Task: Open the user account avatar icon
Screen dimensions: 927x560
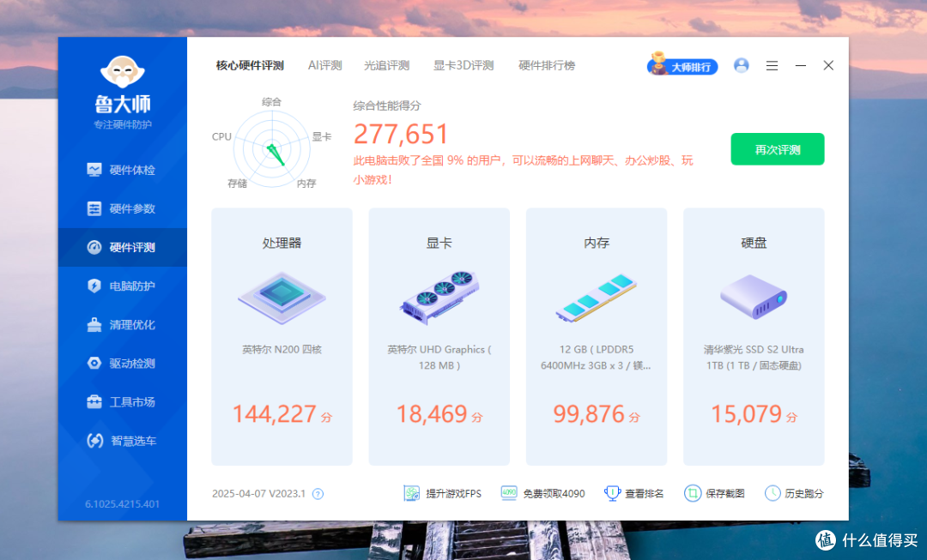Action: click(x=742, y=65)
